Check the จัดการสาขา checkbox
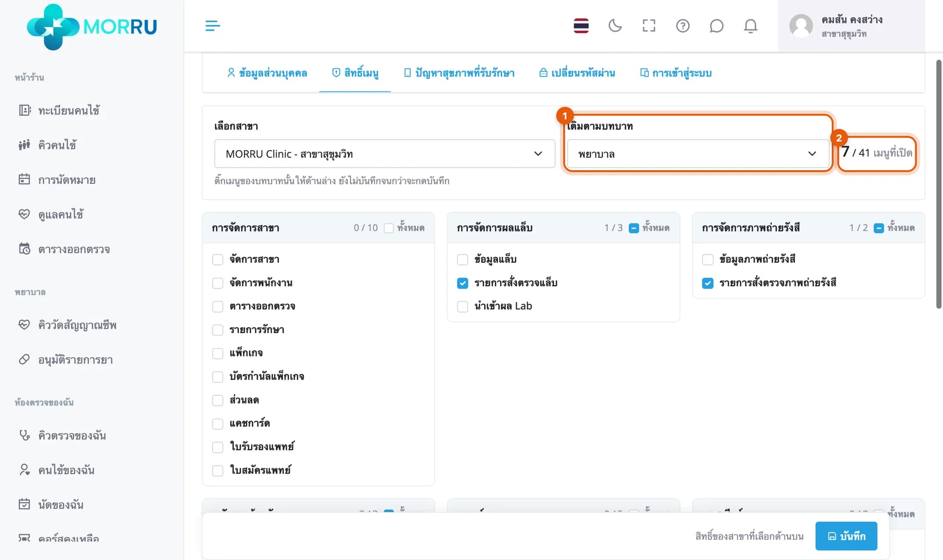Image resolution: width=943 pixels, height=560 pixels. (x=217, y=260)
